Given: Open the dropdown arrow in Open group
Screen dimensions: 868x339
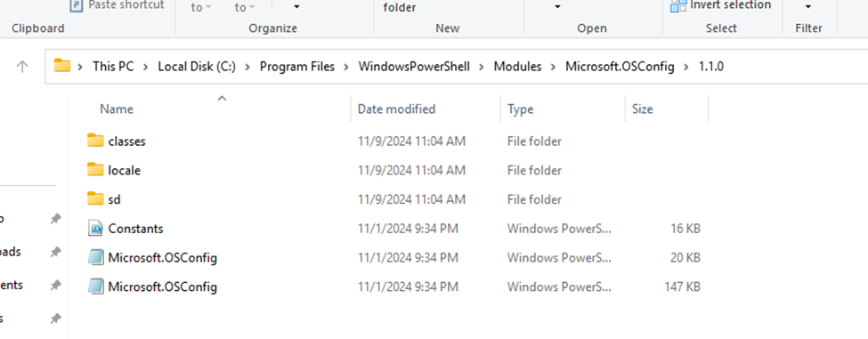Looking at the screenshot, I should [557, 7].
